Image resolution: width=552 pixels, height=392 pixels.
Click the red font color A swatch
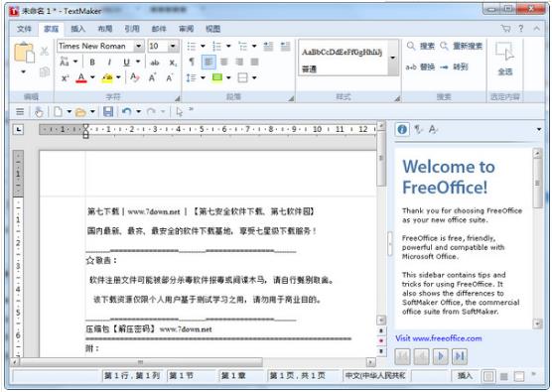pyautogui.click(x=81, y=77)
